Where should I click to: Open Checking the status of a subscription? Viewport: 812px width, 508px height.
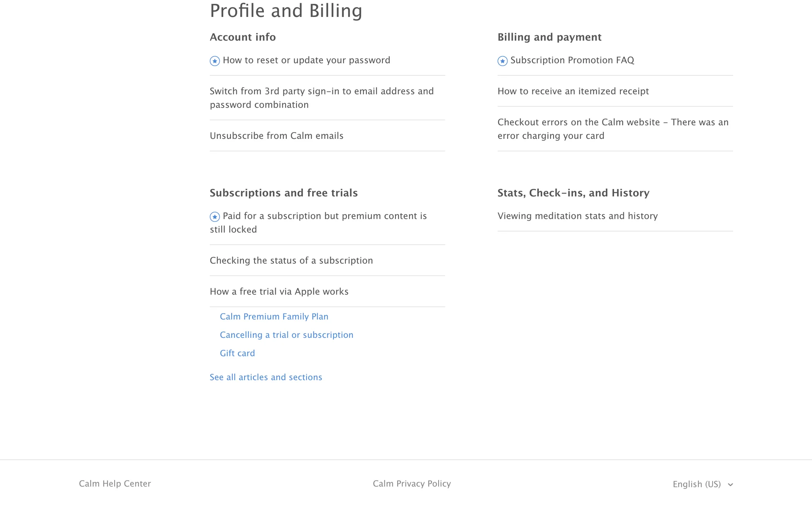[x=291, y=261]
